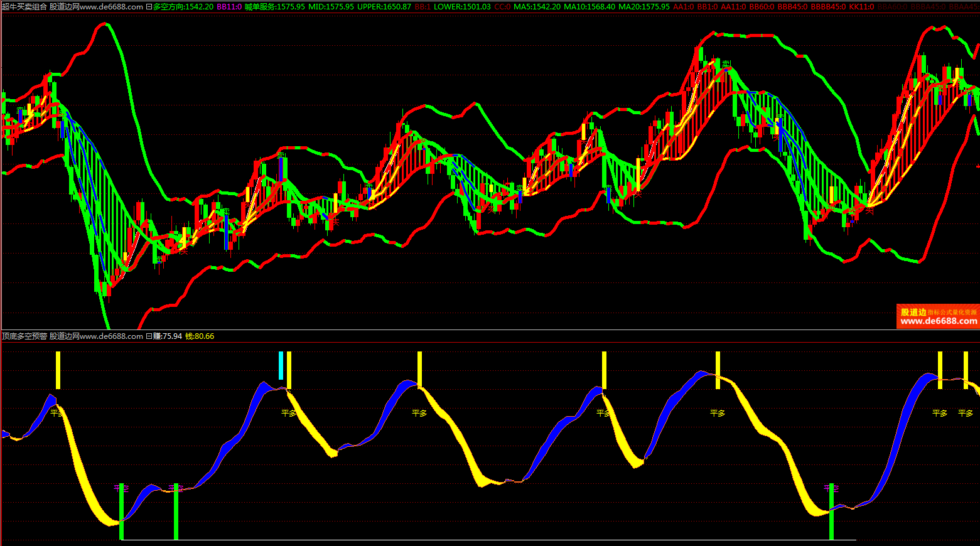980x546 pixels.
Task: Click the MA20:1575.95 label
Action: pos(643,7)
